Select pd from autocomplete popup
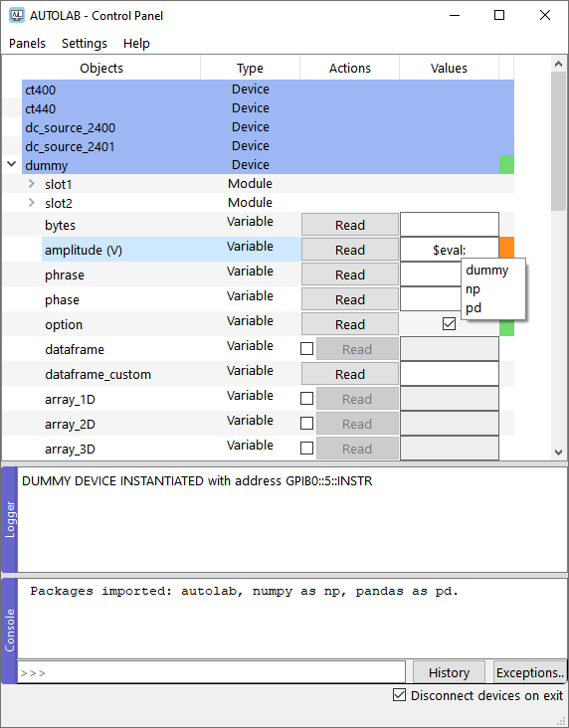569x728 pixels. pos(492,308)
